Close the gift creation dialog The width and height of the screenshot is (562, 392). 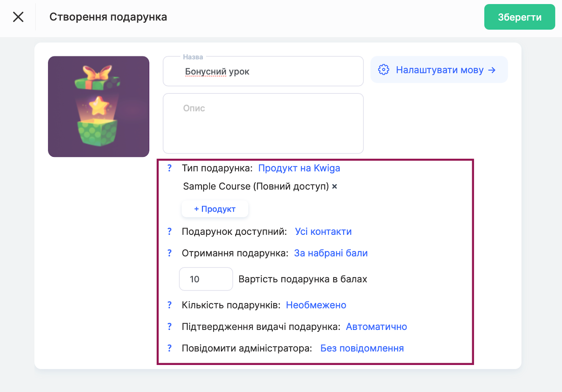(x=18, y=17)
